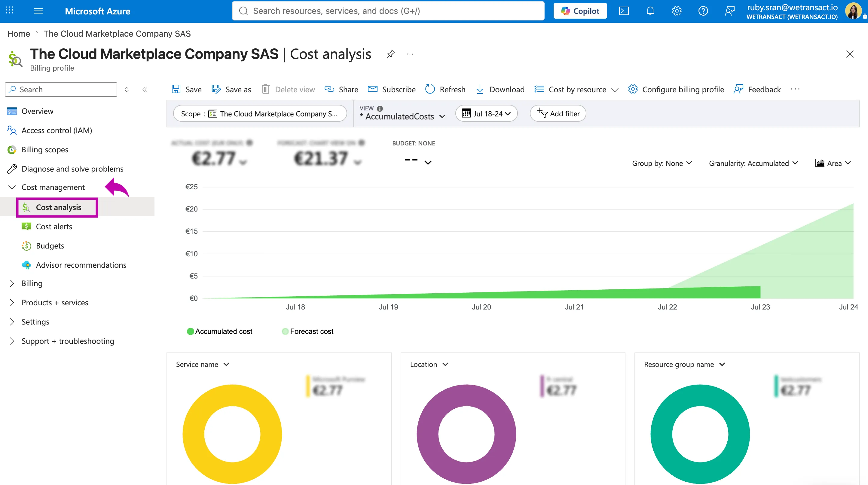Open the Area chart type dropdown

(x=833, y=163)
